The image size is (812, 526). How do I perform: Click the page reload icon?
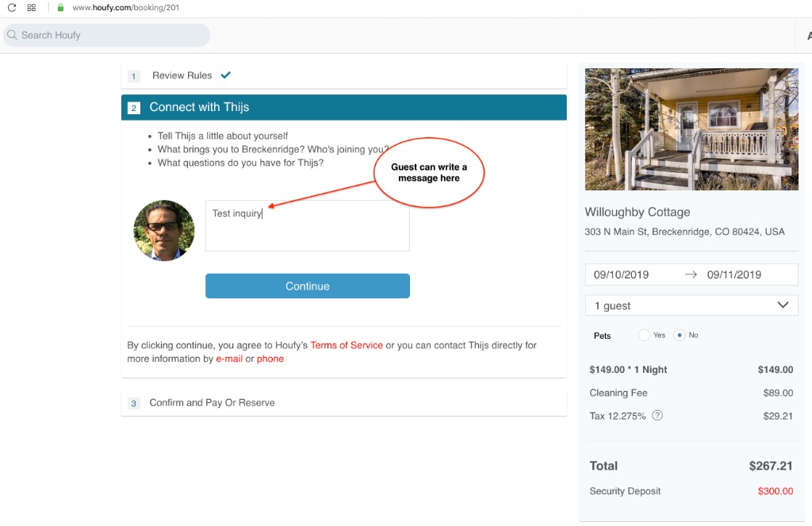click(x=10, y=8)
